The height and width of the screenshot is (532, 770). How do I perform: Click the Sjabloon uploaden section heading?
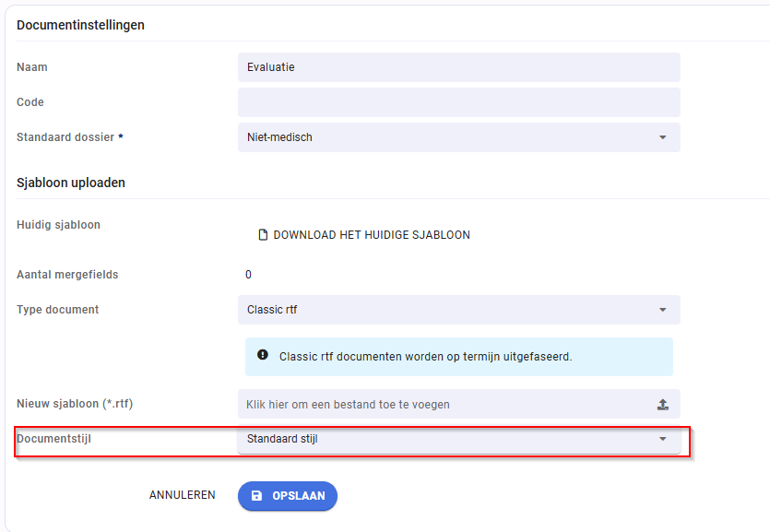71,183
